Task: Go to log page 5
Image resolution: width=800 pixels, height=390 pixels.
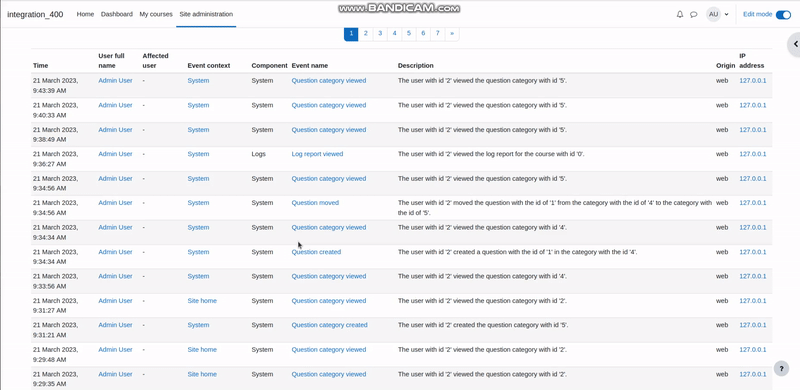Action: click(409, 34)
